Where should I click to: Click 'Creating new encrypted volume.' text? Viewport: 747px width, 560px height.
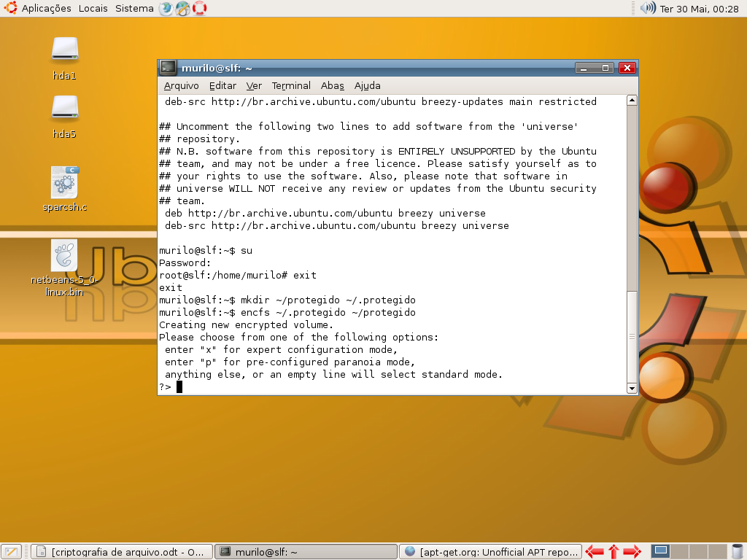coord(246,324)
